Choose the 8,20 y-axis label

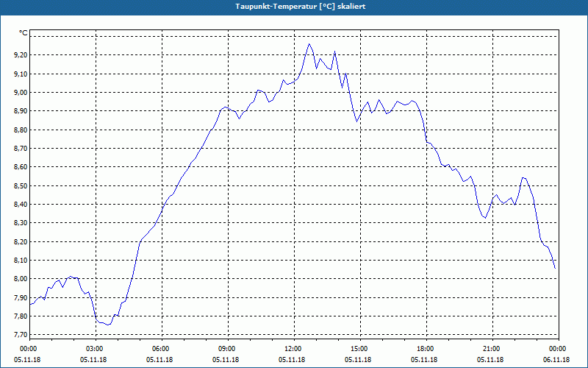point(21,242)
